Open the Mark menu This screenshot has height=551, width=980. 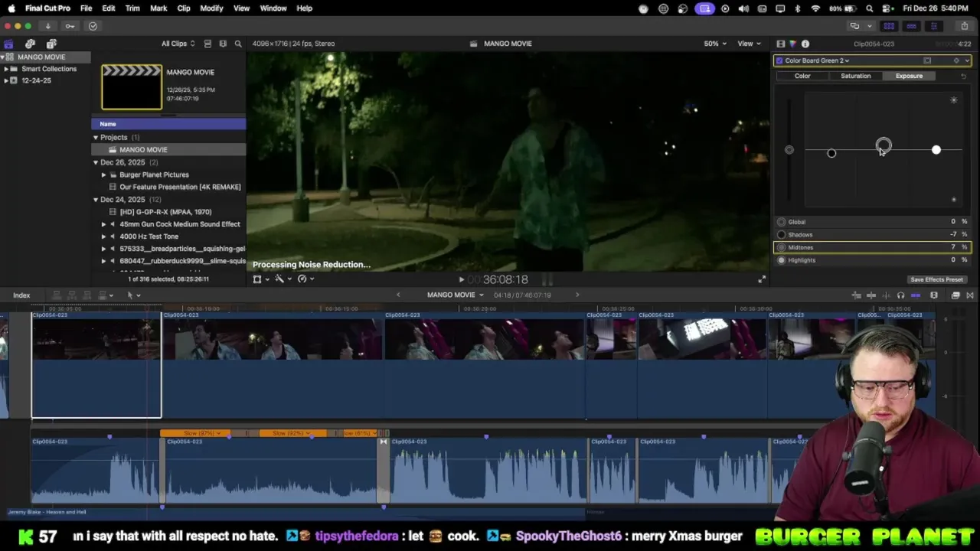158,8
